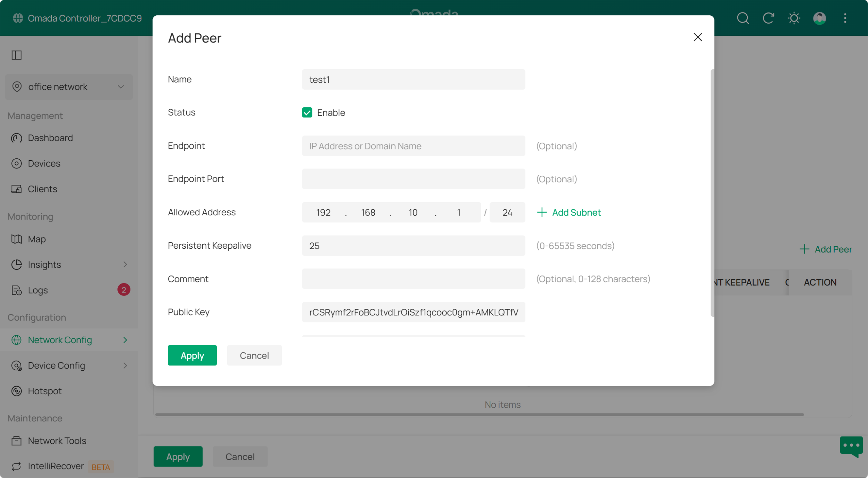Click the Device Config gear icon
This screenshot has height=478, width=868.
17,365
